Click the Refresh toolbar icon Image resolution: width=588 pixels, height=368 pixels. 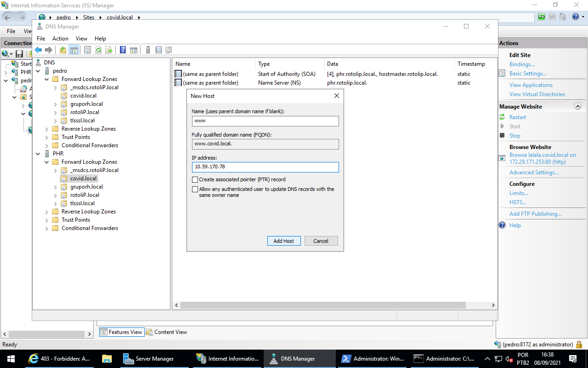(x=98, y=50)
